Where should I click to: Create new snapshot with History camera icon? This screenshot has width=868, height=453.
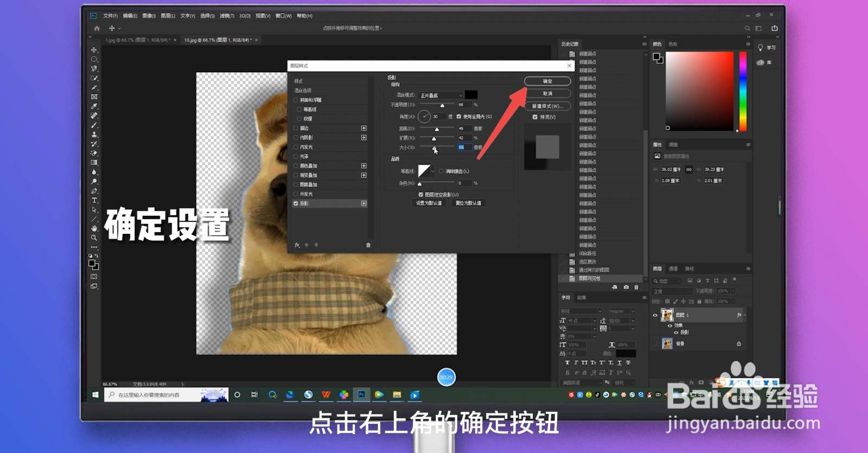(626, 287)
